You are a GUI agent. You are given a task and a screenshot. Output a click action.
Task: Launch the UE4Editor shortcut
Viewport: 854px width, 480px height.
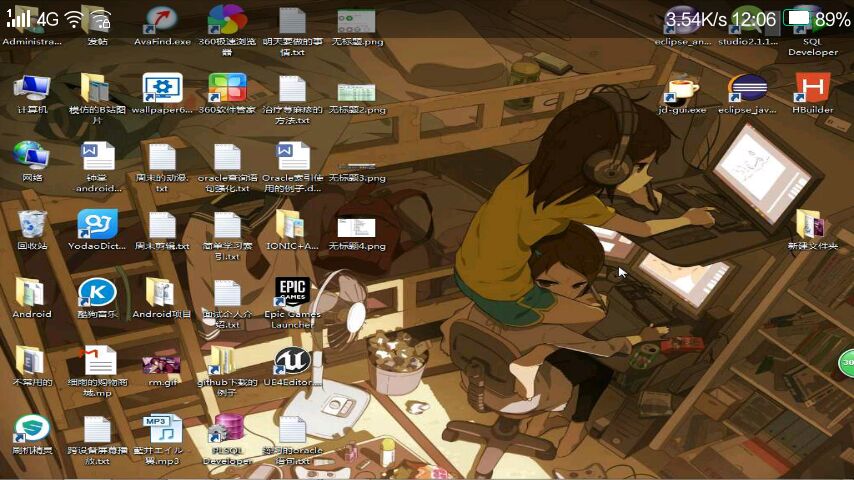click(292, 366)
